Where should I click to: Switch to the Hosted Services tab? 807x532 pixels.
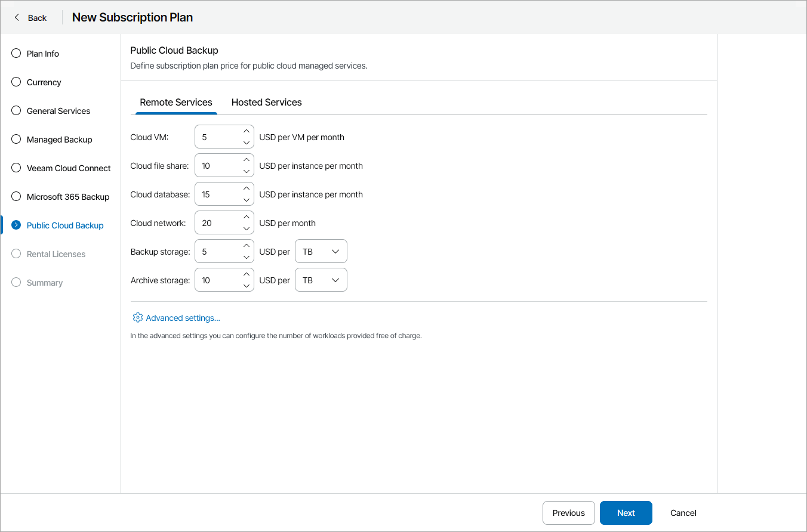266,103
